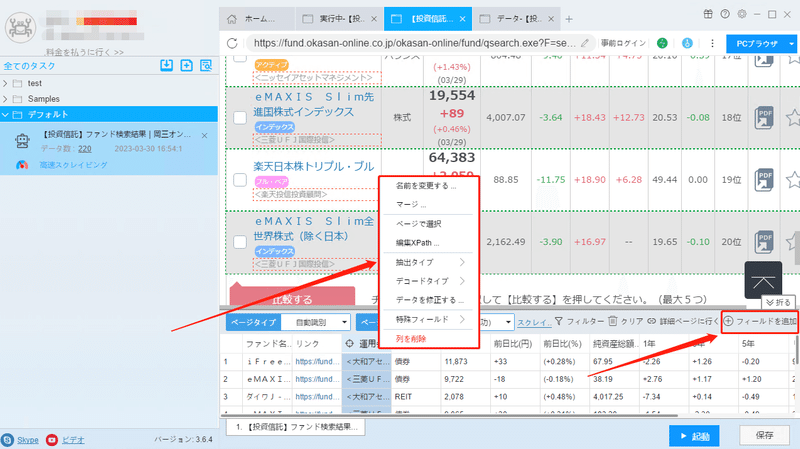The height and width of the screenshot is (449, 800).
Task: Click 詳細ページに行く button
Action: [x=683, y=321]
